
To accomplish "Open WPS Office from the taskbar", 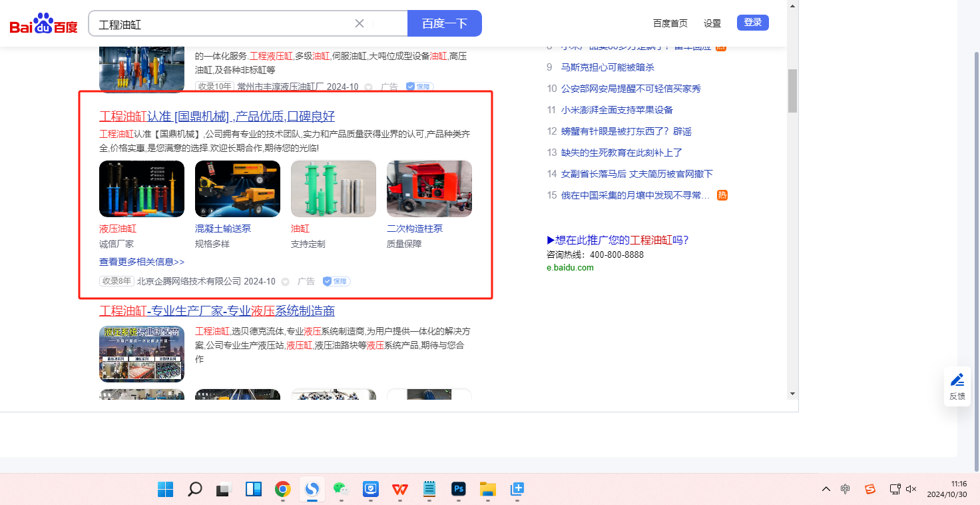I will (x=399, y=490).
